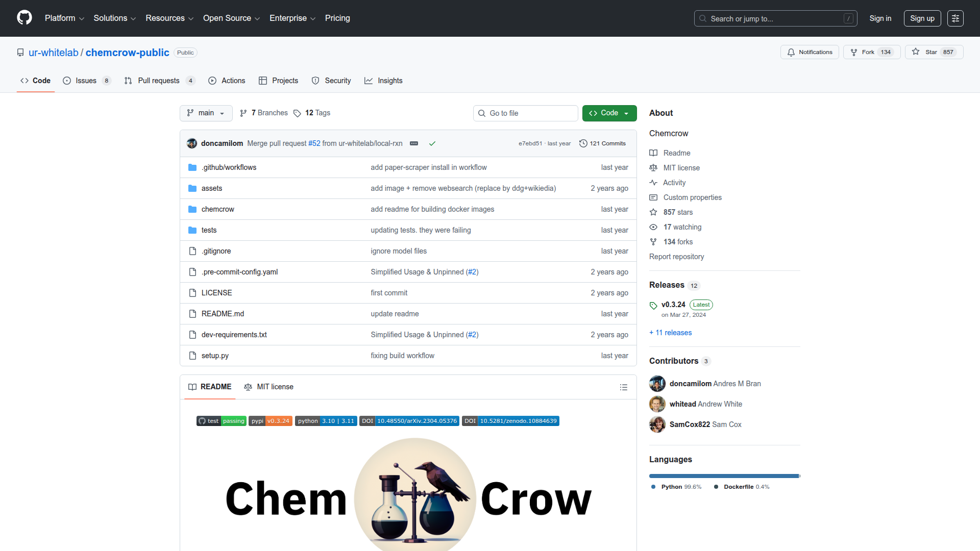Expand the Resources menu in the header

(169, 18)
